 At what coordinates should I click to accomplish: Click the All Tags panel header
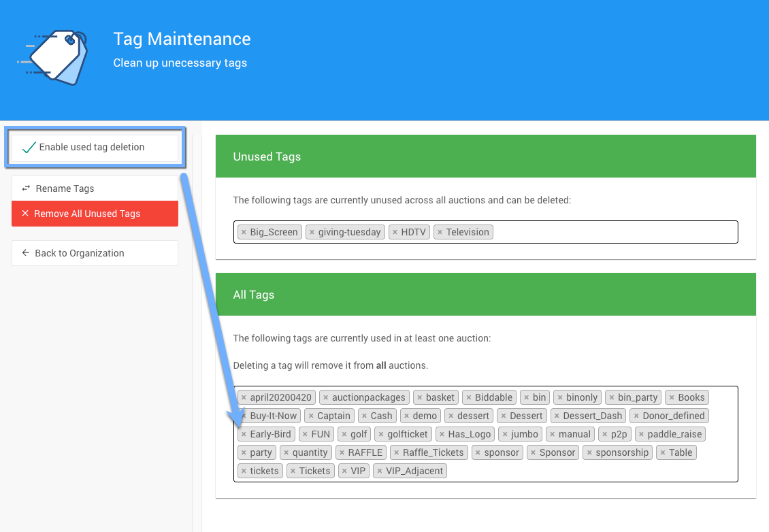(x=485, y=295)
